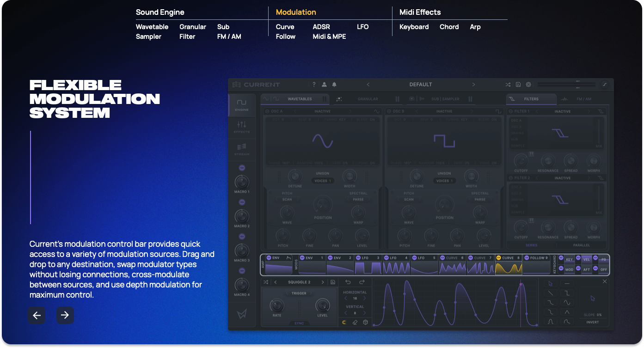644x348 pixels.
Task: Save the DEFAULT preset using the header disk icon
Action: tap(518, 85)
